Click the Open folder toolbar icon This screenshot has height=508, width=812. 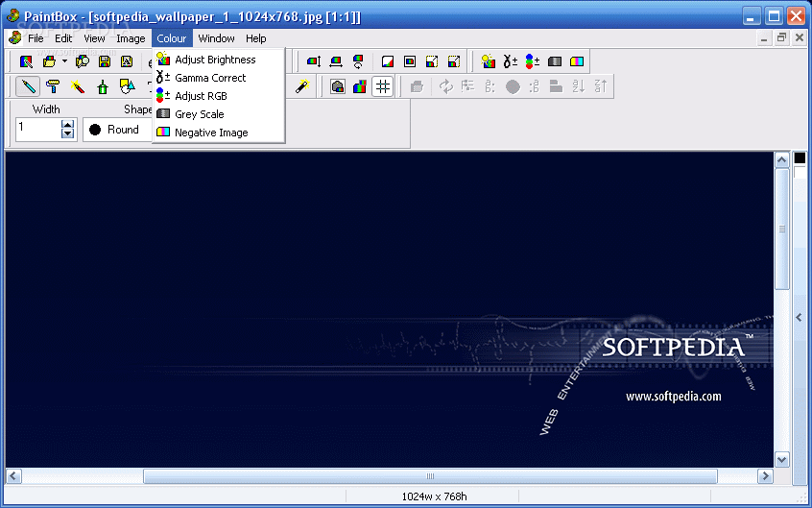pyautogui.click(x=49, y=61)
